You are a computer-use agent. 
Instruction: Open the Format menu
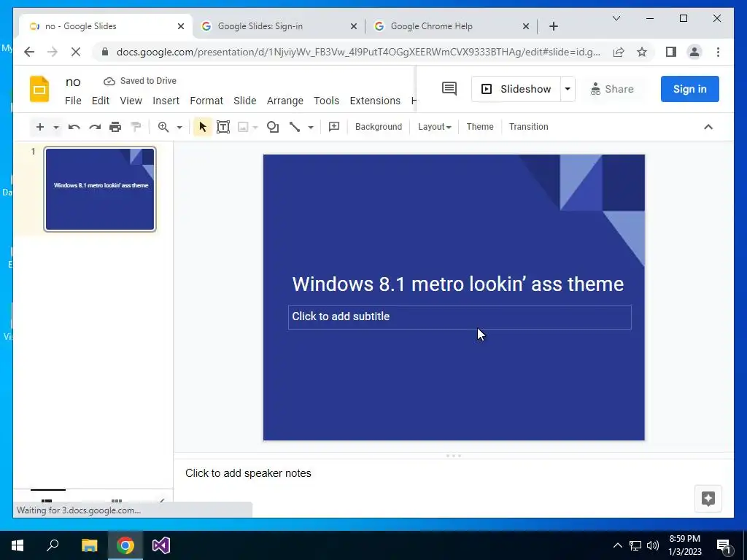click(206, 101)
